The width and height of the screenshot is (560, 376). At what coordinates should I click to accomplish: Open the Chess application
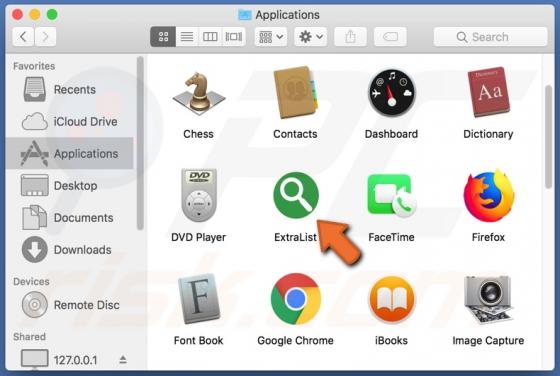pyautogui.click(x=199, y=94)
